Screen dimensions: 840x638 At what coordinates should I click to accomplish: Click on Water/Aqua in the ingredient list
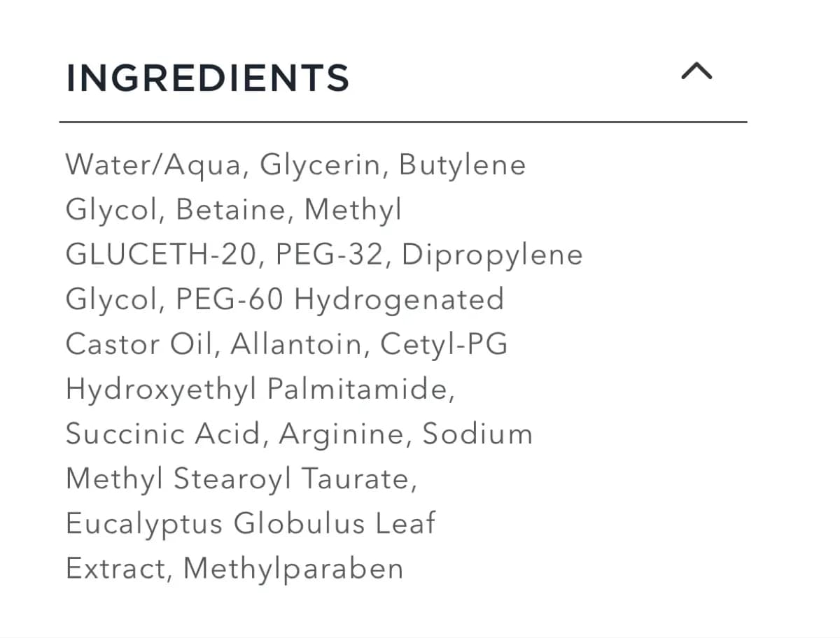[153, 165]
